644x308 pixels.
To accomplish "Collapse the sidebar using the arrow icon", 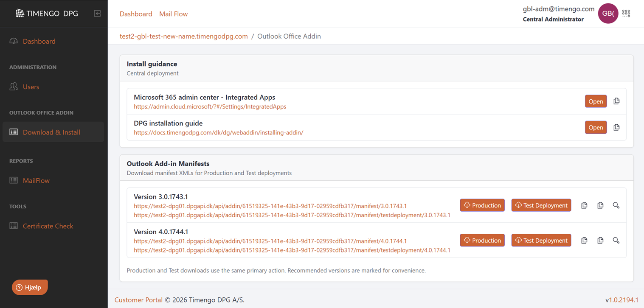I will 97,14.
